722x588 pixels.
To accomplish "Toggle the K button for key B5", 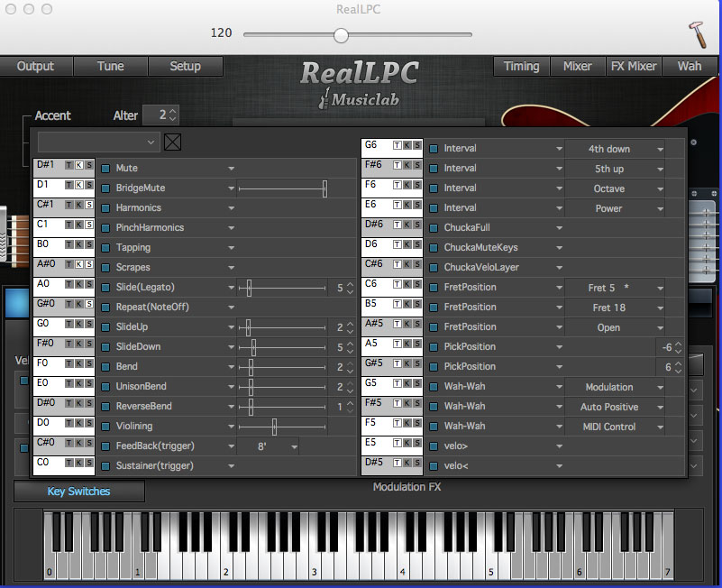I will [407, 304].
